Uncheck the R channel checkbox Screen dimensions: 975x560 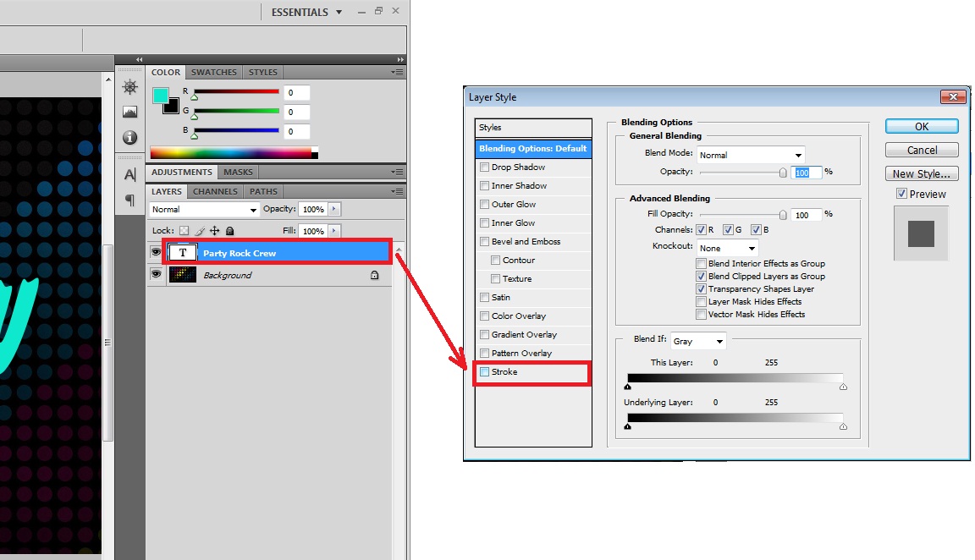pos(701,229)
